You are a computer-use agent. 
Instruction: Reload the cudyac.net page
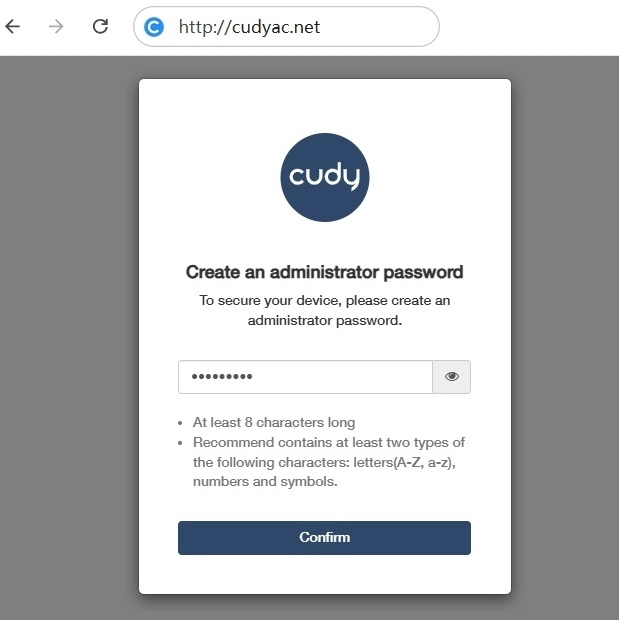pos(100,27)
